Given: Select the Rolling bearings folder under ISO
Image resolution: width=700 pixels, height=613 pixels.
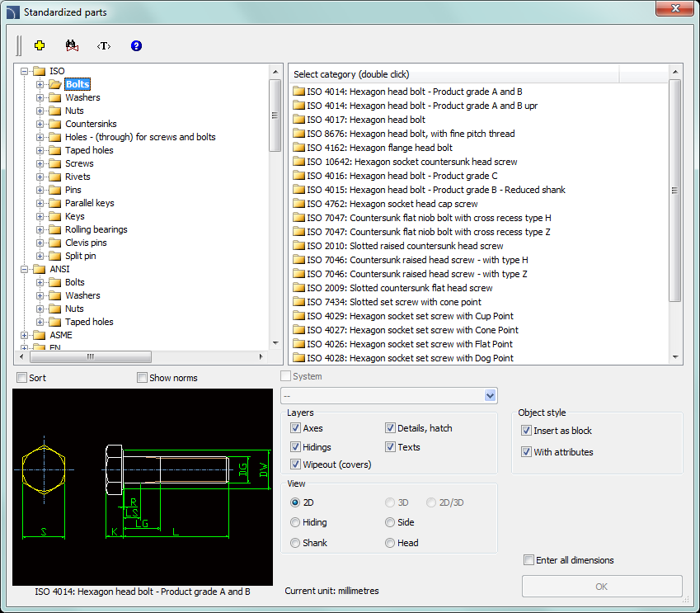Looking at the screenshot, I should click(96, 229).
